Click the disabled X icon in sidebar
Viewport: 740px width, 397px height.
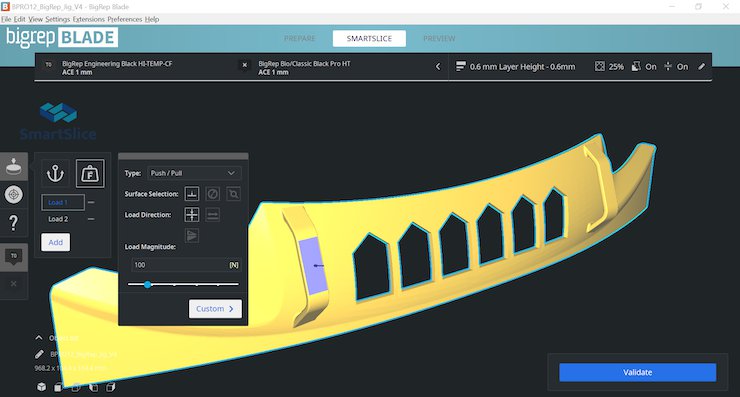point(14,284)
